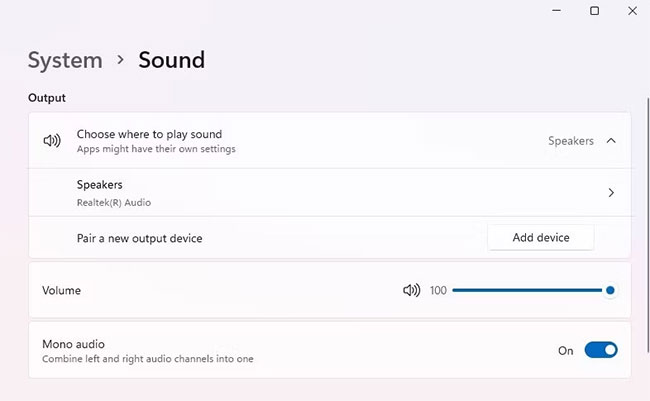This screenshot has height=401, width=650.
Task: Maximize the Settings window
Action: 594,11
